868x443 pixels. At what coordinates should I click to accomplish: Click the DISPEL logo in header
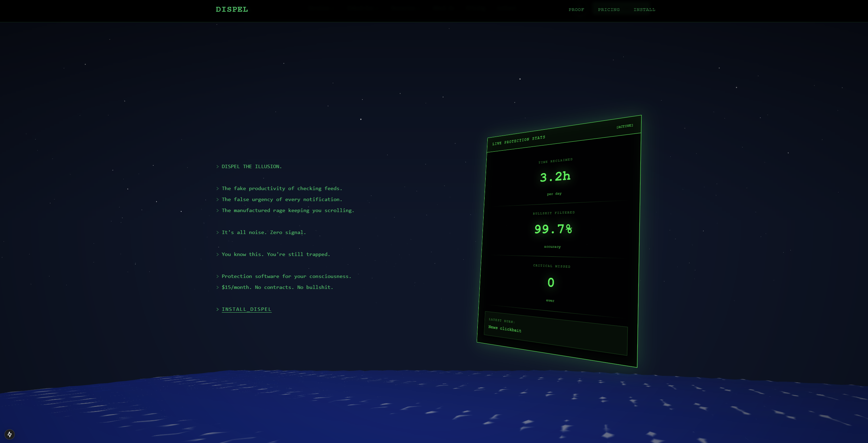[232, 10]
